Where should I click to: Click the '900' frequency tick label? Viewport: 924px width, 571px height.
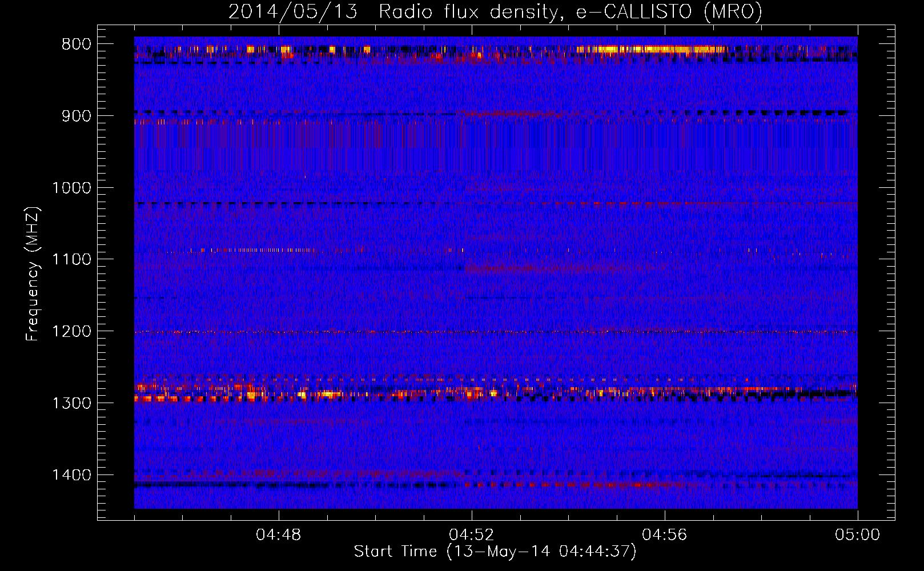[x=76, y=116]
